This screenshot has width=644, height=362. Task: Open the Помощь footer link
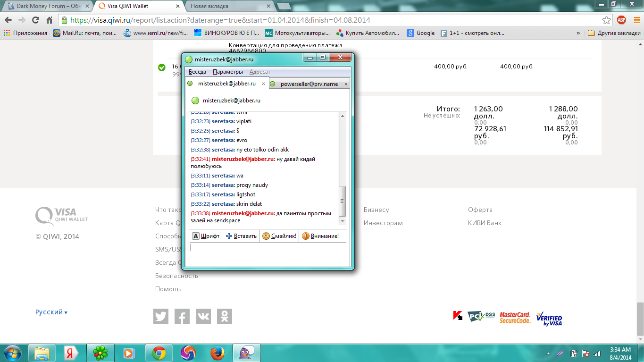168,289
